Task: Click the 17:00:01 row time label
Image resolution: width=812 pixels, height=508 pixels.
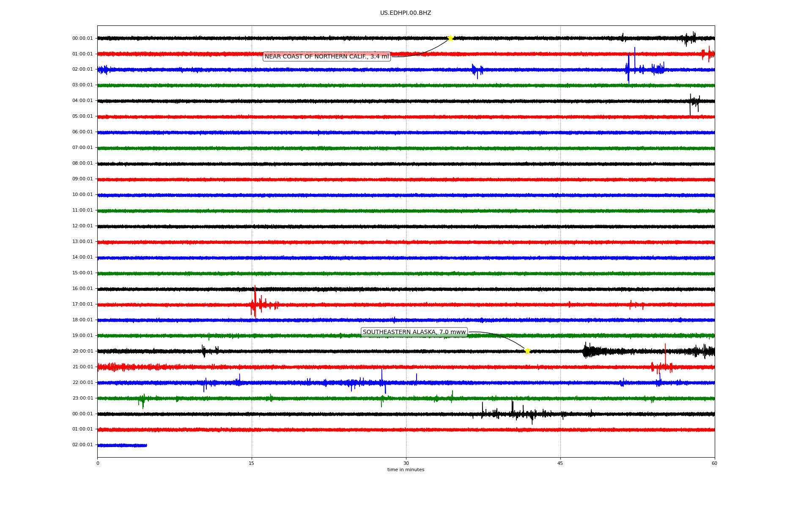Action: coord(82,304)
